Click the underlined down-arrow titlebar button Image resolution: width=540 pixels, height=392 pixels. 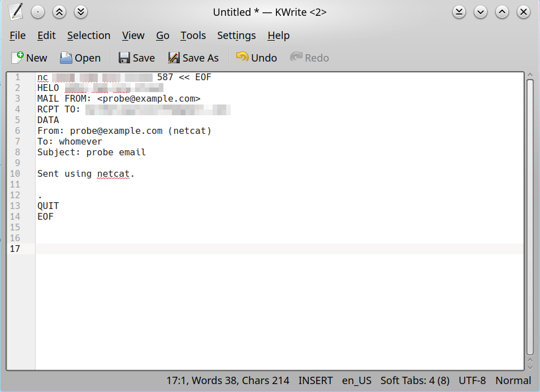(x=459, y=12)
